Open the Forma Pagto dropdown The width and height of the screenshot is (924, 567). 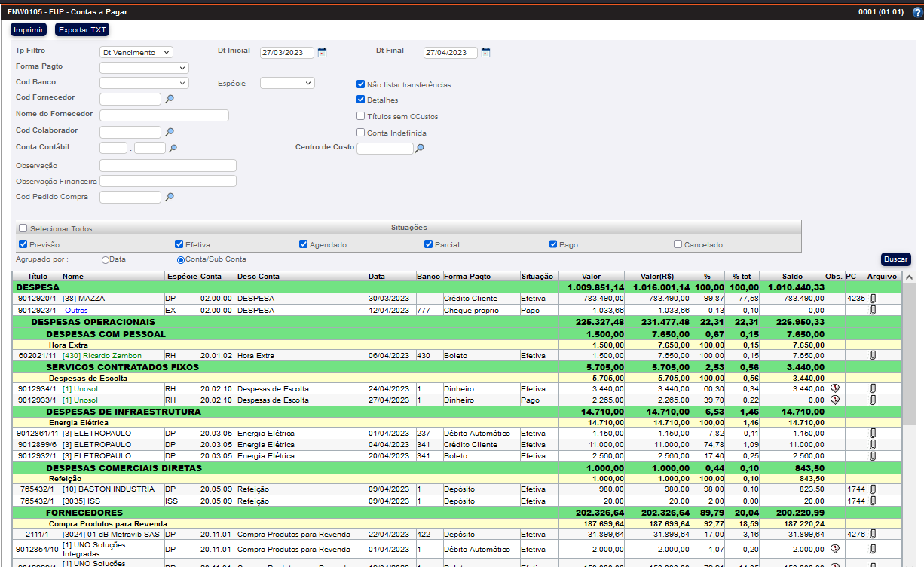click(144, 68)
